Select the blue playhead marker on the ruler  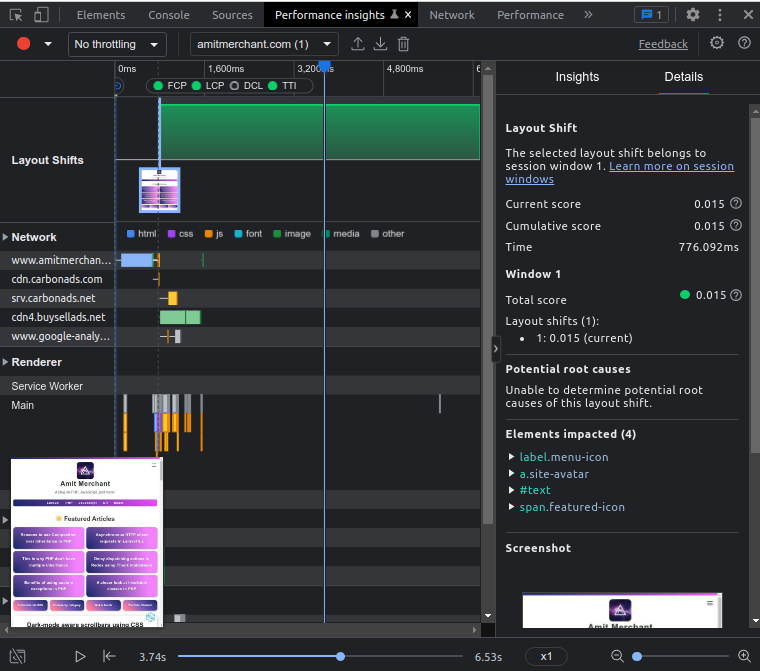pos(324,66)
